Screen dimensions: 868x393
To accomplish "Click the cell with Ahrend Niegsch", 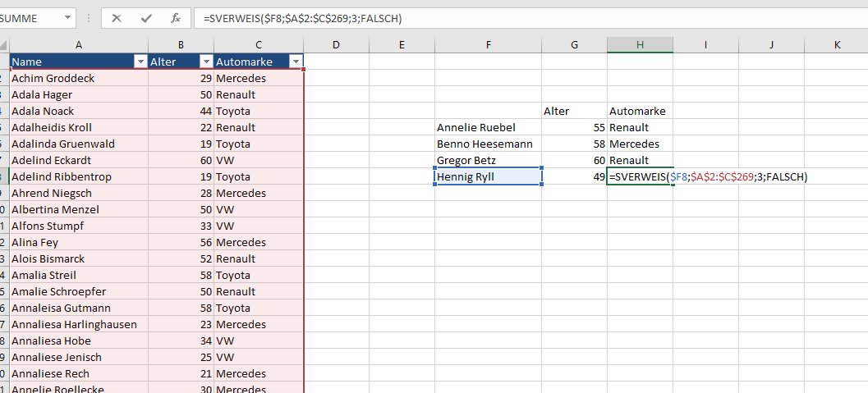I will [x=79, y=193].
